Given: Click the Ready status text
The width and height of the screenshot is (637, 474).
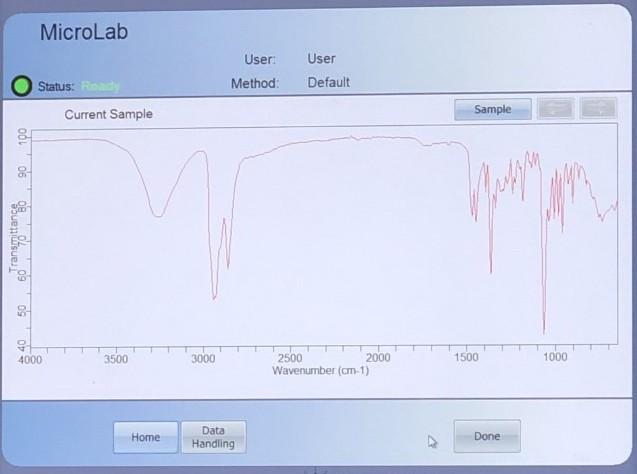Looking at the screenshot, I should tap(100, 86).
